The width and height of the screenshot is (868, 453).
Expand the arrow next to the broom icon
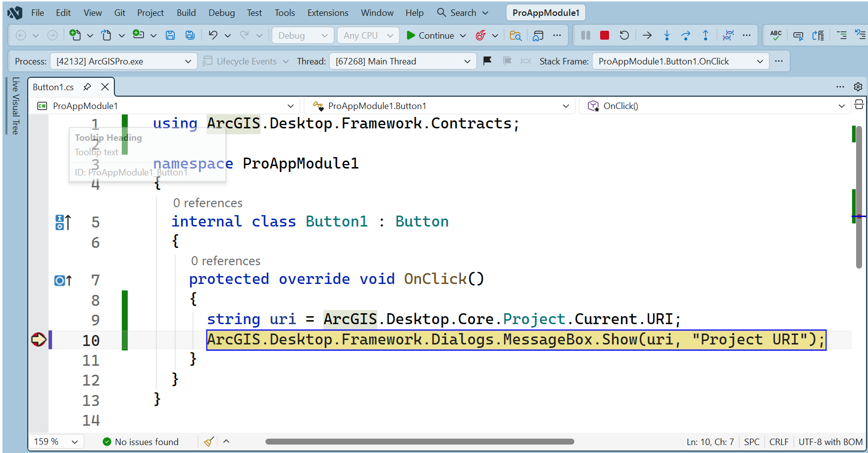tap(226, 441)
